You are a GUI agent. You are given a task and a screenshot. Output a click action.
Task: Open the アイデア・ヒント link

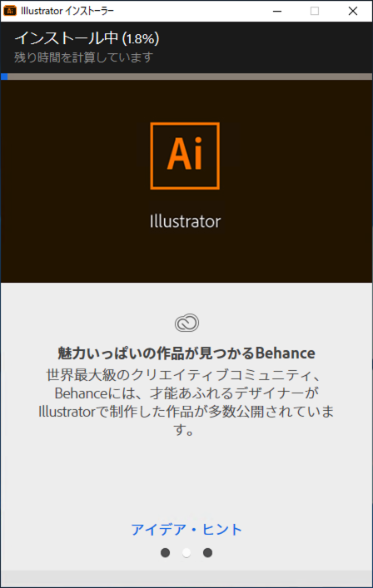click(x=186, y=530)
